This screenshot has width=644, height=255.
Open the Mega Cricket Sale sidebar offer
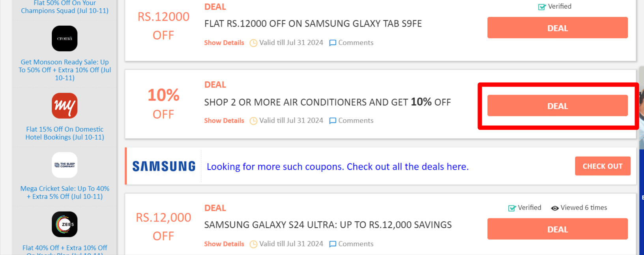click(x=64, y=193)
